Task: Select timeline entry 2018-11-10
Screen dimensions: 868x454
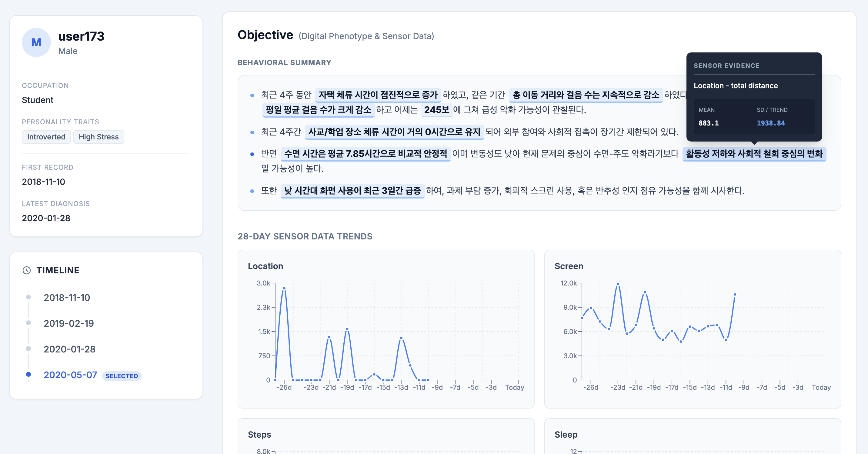Action: click(67, 298)
